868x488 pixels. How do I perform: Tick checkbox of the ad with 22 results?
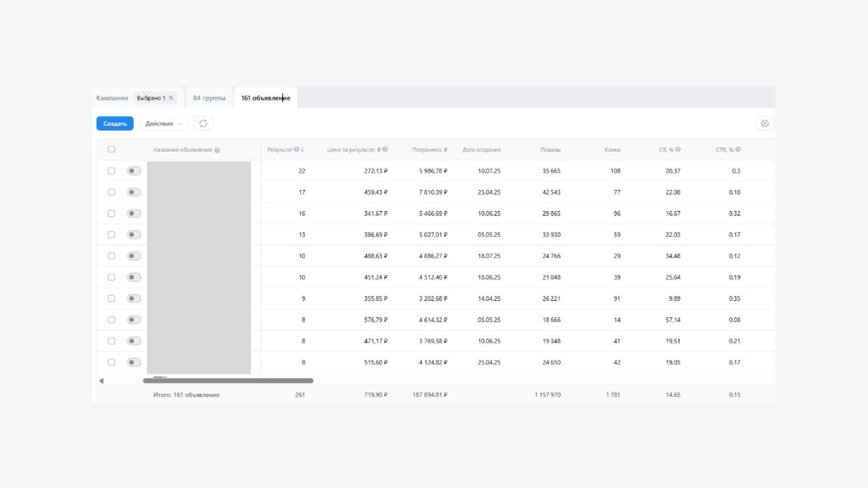click(x=111, y=171)
